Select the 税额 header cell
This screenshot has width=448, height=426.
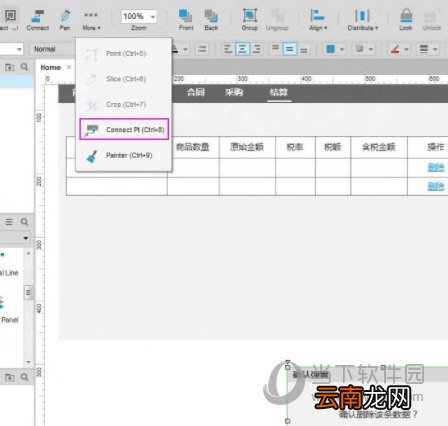click(x=333, y=147)
